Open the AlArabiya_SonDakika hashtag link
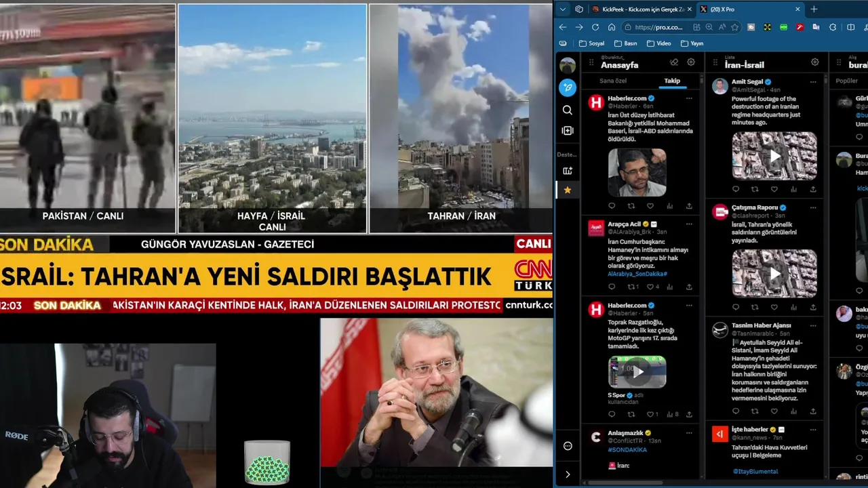Viewport: 868px width, 488px height. coord(637,274)
